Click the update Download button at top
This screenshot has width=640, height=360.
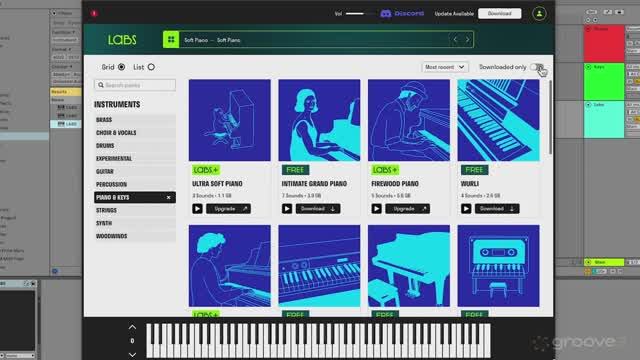point(500,13)
